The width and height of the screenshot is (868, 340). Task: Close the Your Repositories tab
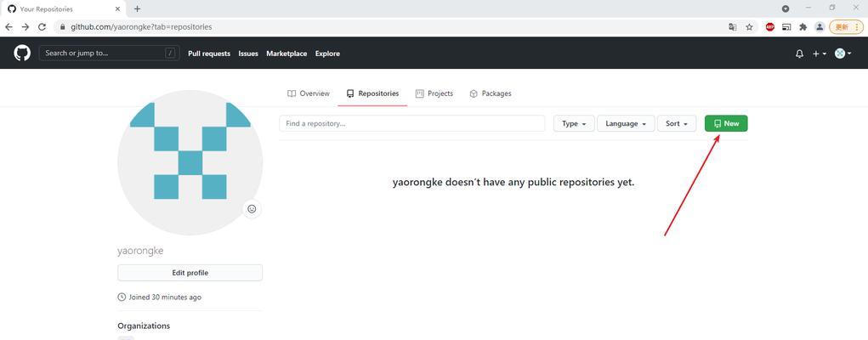pyautogui.click(x=117, y=8)
